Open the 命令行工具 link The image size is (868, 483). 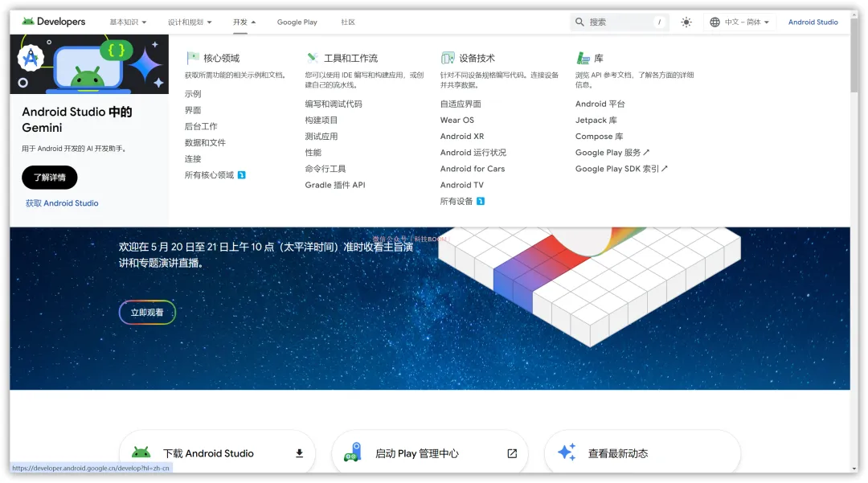click(325, 168)
